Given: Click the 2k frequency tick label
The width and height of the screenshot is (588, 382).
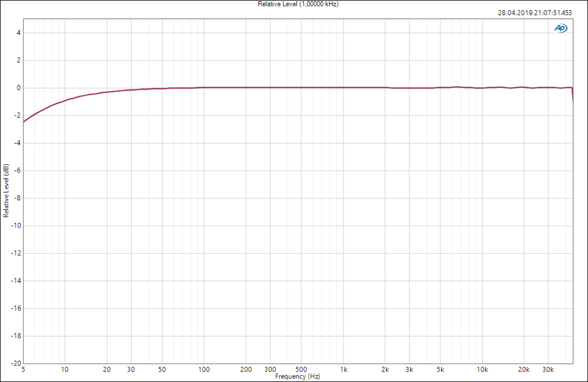Looking at the screenshot, I should pyautogui.click(x=385, y=369).
